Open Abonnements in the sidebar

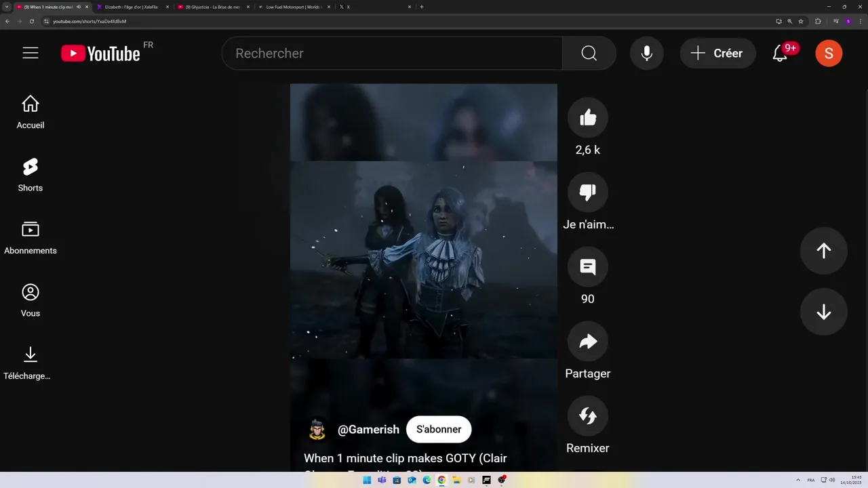point(31,238)
